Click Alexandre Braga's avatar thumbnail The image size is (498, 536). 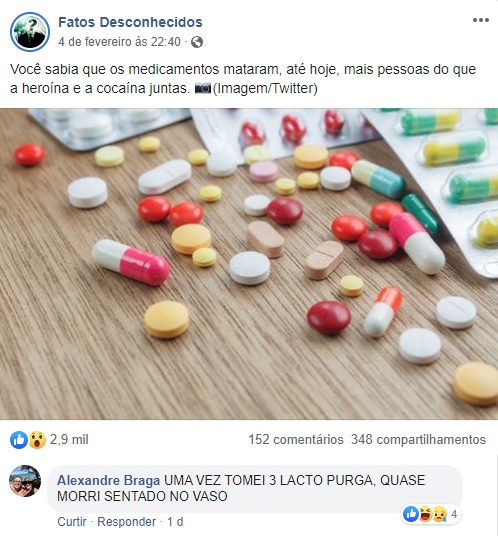click(x=25, y=481)
